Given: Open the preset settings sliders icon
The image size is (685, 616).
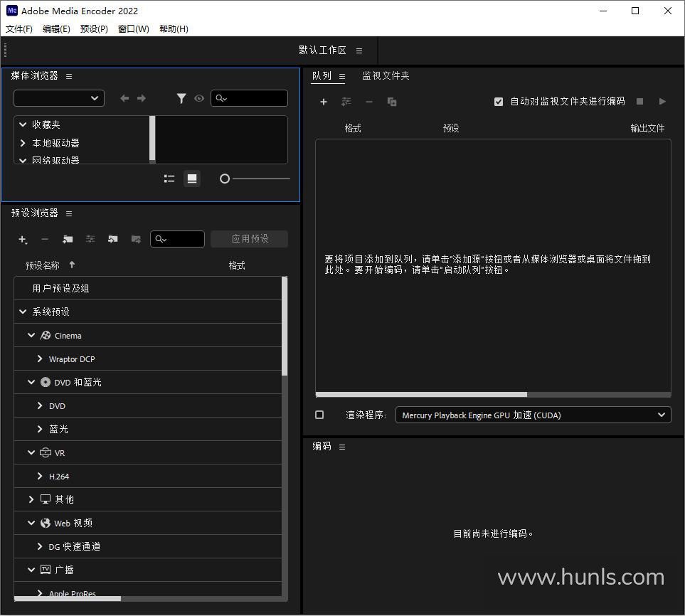Looking at the screenshot, I should 90,239.
